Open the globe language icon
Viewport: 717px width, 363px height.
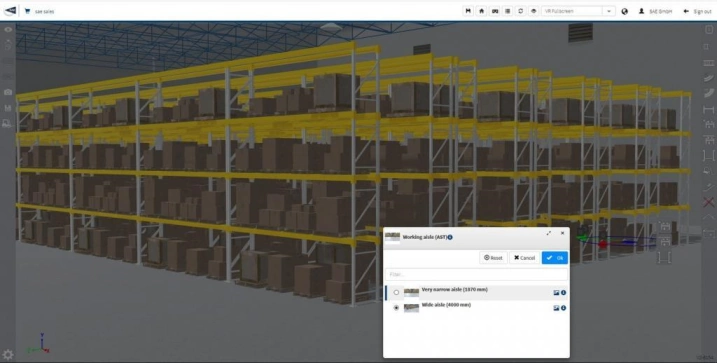pos(625,11)
